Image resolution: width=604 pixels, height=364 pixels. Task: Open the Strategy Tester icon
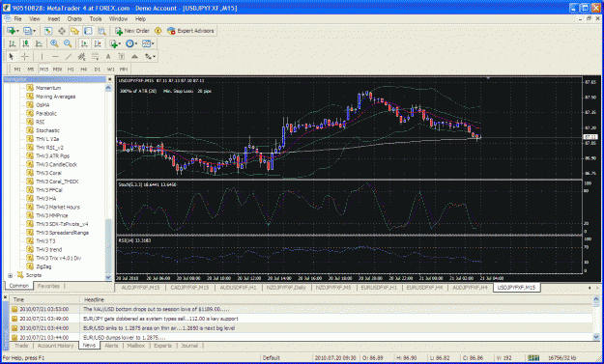(101, 31)
